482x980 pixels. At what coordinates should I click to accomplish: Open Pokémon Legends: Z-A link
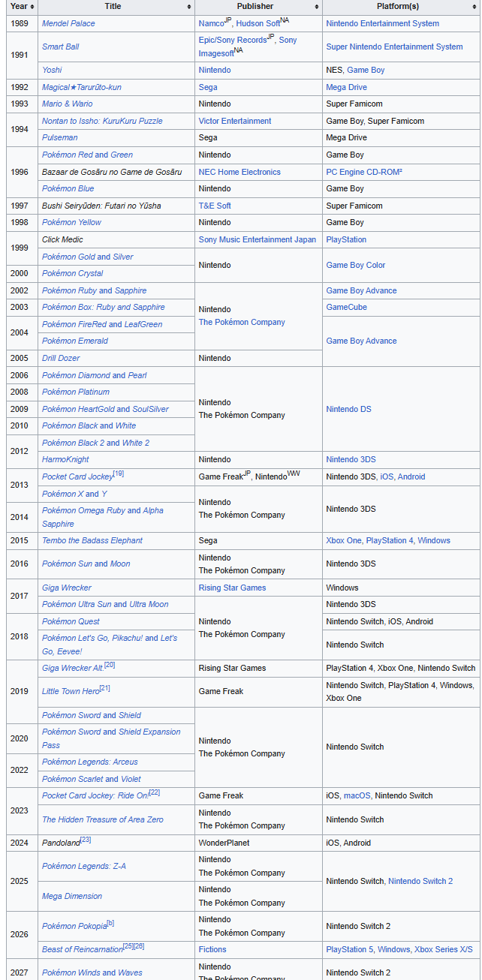click(x=84, y=866)
